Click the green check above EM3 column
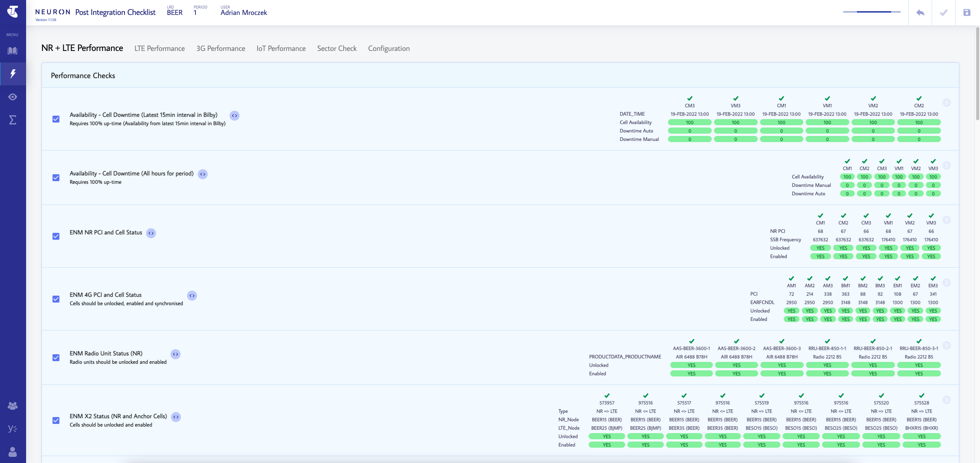 [933, 278]
